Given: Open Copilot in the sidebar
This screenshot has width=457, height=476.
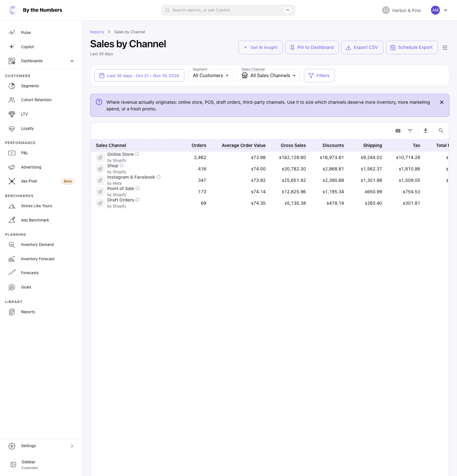Looking at the screenshot, I should [x=41, y=47].
